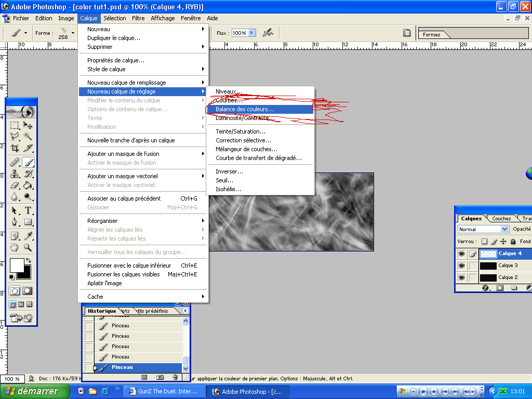Enable lock transparent pixels in Verrou row

pos(484,242)
